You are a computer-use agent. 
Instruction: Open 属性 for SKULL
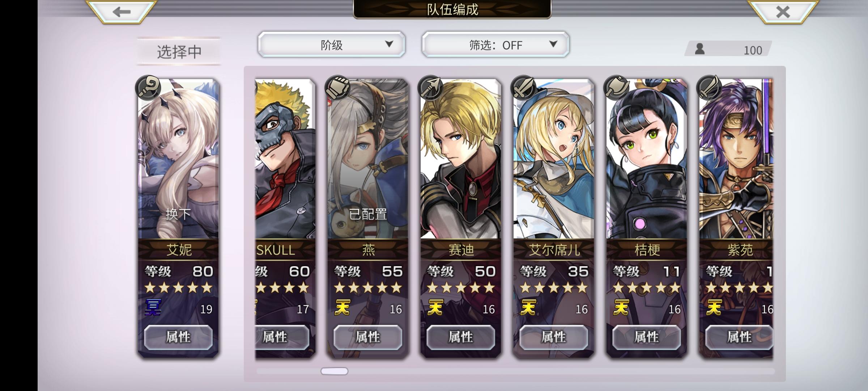(282, 337)
